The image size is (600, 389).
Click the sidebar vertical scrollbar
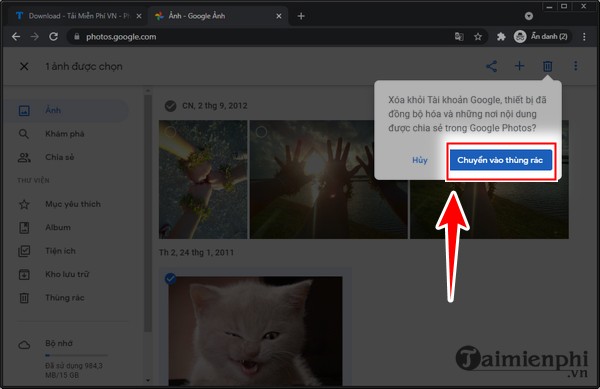coord(148,214)
